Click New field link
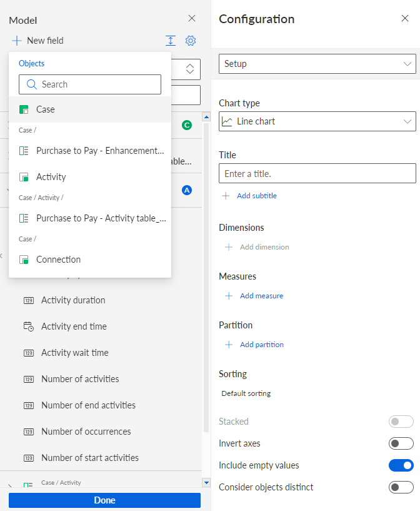The image size is (420, 511). [45, 41]
